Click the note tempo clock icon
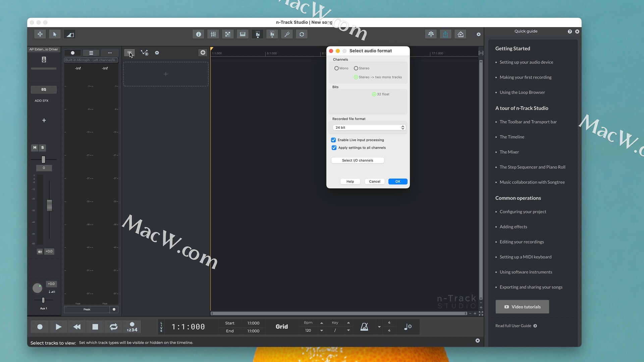 (408, 327)
